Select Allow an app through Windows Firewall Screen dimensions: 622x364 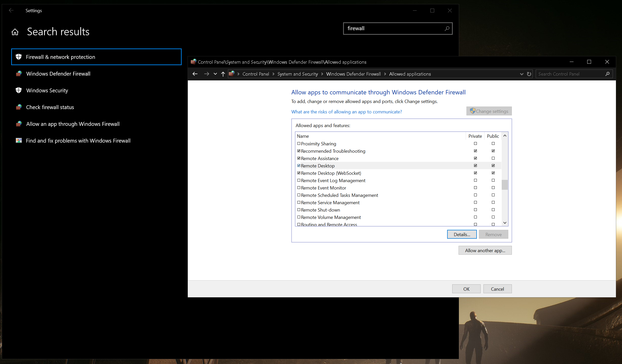click(x=73, y=124)
